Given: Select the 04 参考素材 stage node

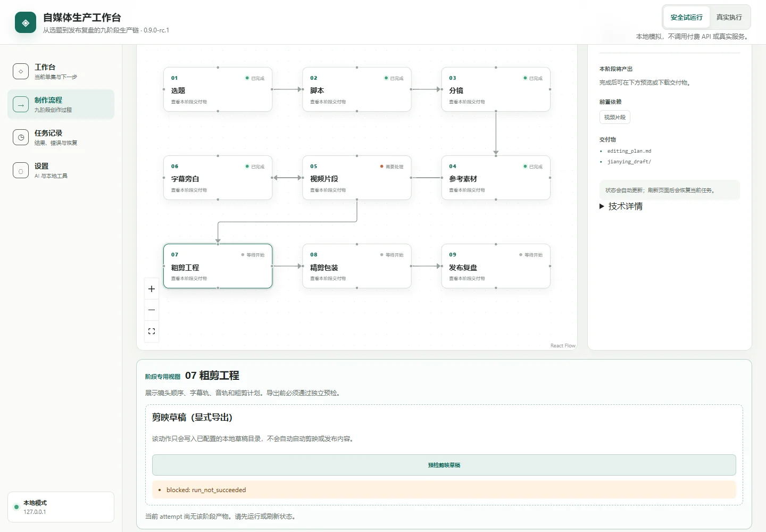Looking at the screenshot, I should [496, 178].
